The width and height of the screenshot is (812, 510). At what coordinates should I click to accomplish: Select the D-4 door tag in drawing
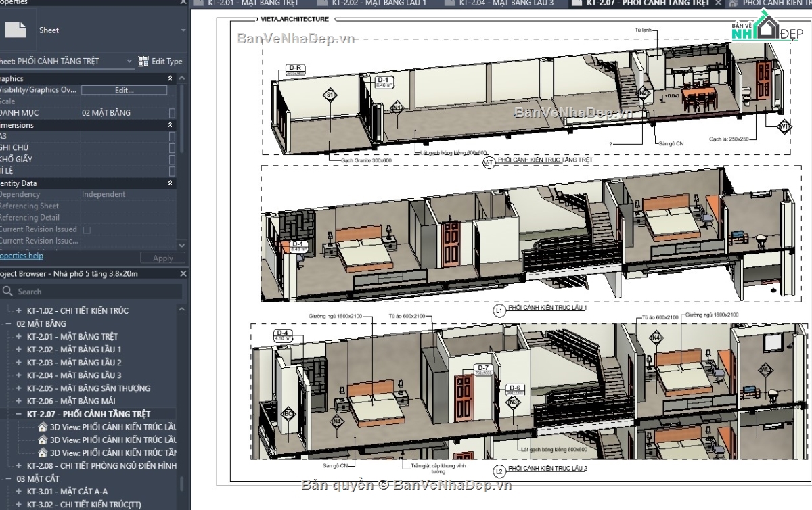click(283, 335)
